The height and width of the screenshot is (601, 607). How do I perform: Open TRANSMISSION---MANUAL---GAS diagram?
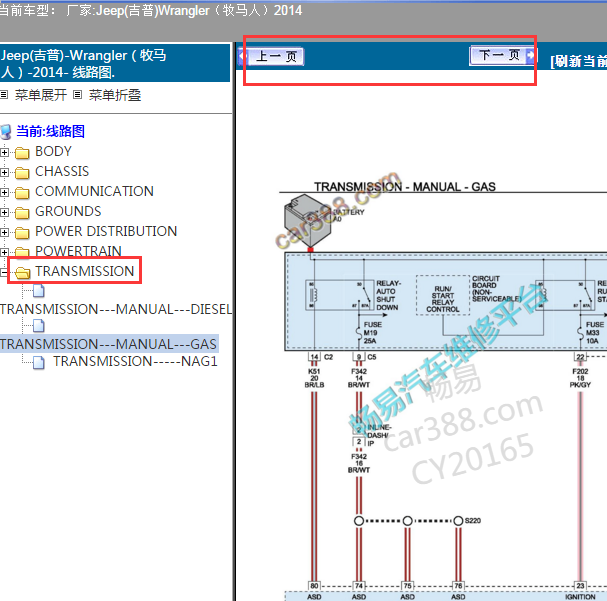pyautogui.click(x=108, y=344)
